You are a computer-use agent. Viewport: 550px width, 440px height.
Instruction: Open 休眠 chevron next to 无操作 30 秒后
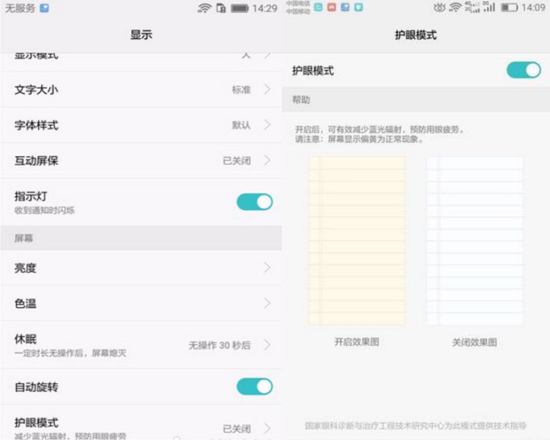[267, 345]
